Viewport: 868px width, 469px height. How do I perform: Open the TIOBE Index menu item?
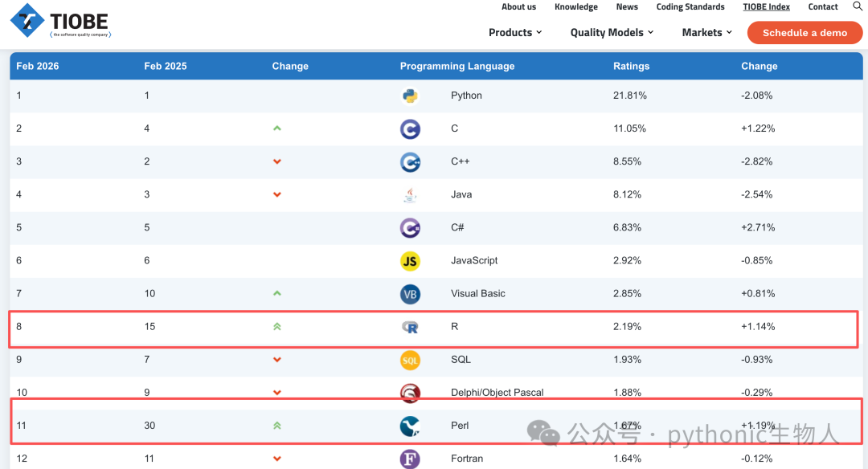pyautogui.click(x=766, y=6)
